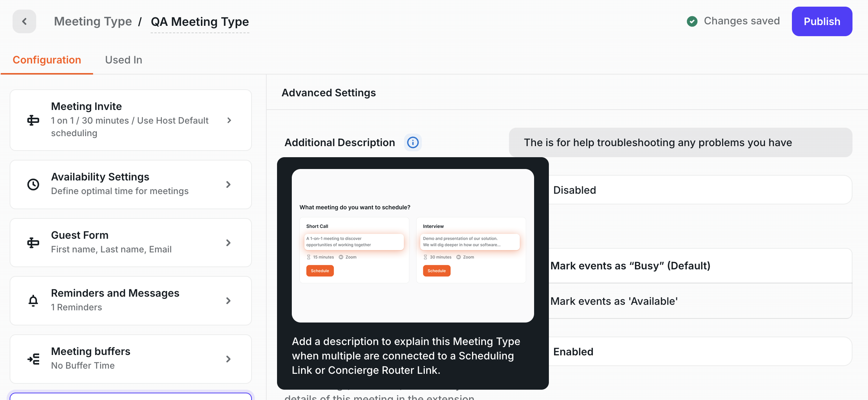Expand Meeting Invite via its chevron
This screenshot has height=400, width=868.
coord(229,120)
